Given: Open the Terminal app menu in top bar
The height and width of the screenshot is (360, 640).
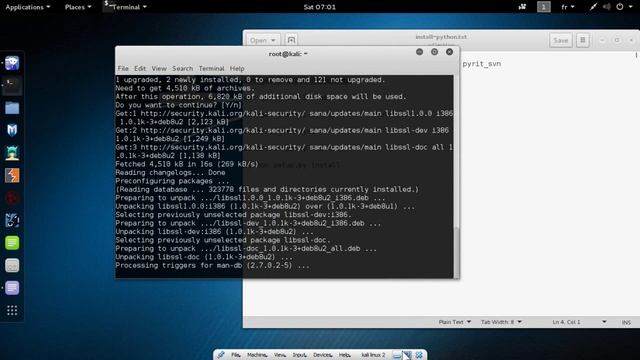Looking at the screenshot, I should 125,7.
